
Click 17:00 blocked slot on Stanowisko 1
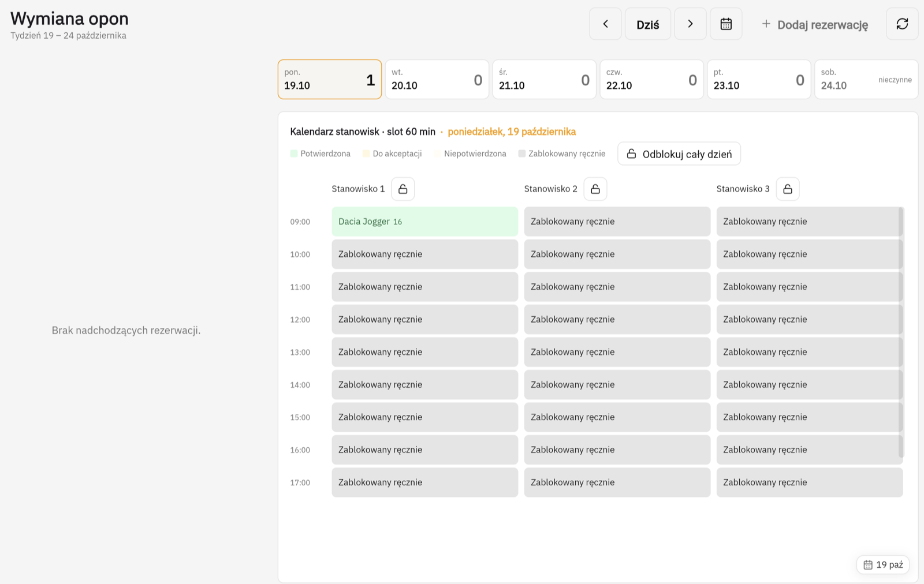point(425,482)
